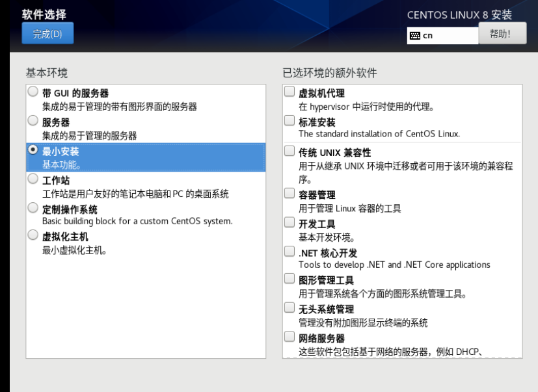The height and width of the screenshot is (392, 538).
Task: Select the 服务器 radio button
Action: (x=33, y=120)
